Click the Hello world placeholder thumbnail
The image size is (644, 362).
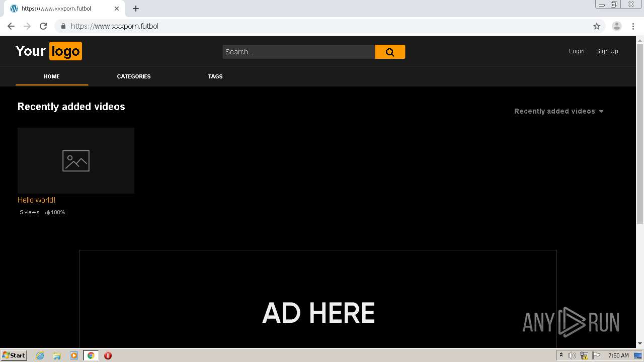point(76,160)
